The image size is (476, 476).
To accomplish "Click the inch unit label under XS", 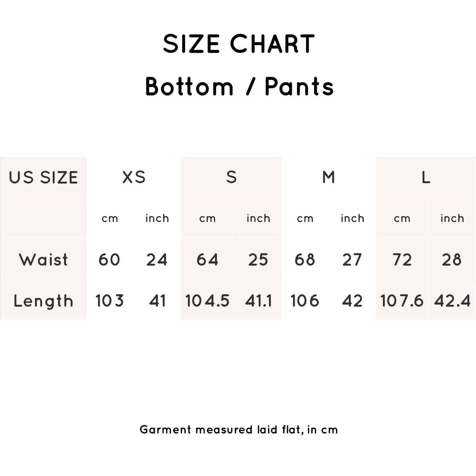I will click(157, 218).
